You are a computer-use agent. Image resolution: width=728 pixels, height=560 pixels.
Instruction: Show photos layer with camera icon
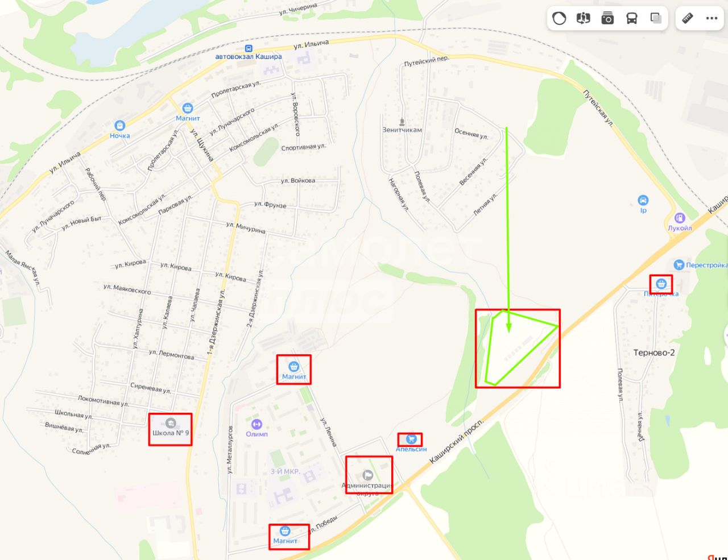point(607,18)
